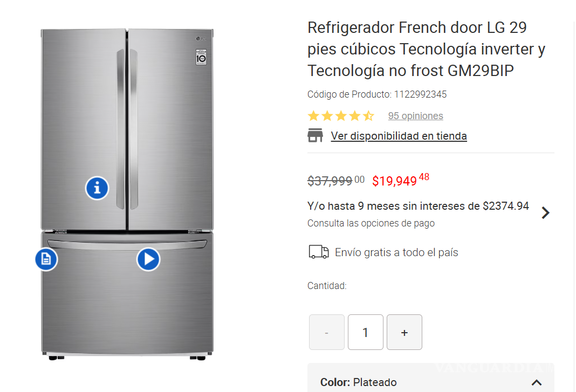The width and height of the screenshot is (576, 392).
Task: Play the product video
Action: [x=148, y=259]
